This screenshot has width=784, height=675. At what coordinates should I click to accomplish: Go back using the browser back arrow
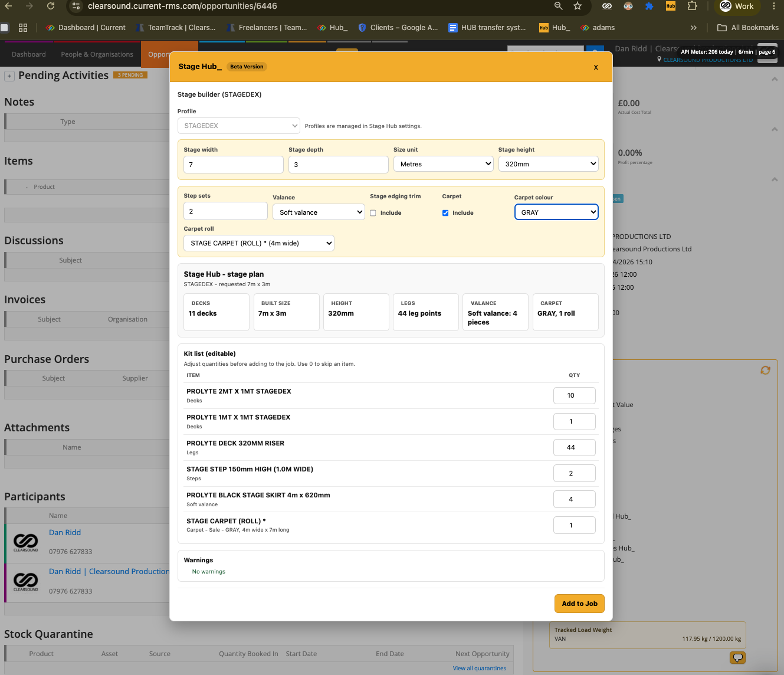click(8, 6)
